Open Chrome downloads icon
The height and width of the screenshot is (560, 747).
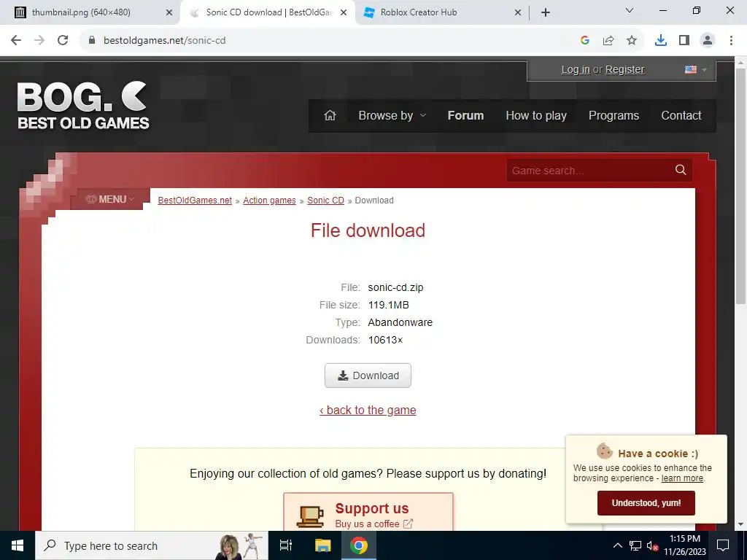661,41
